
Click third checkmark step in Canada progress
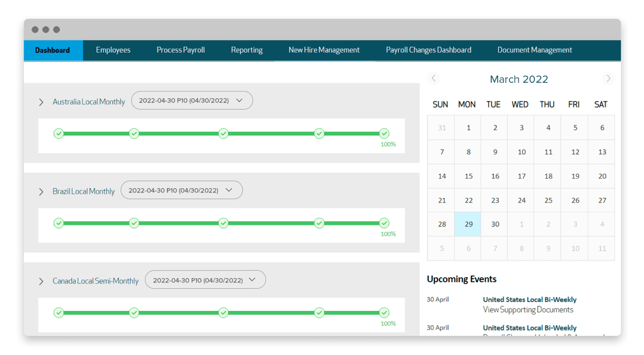click(x=223, y=313)
